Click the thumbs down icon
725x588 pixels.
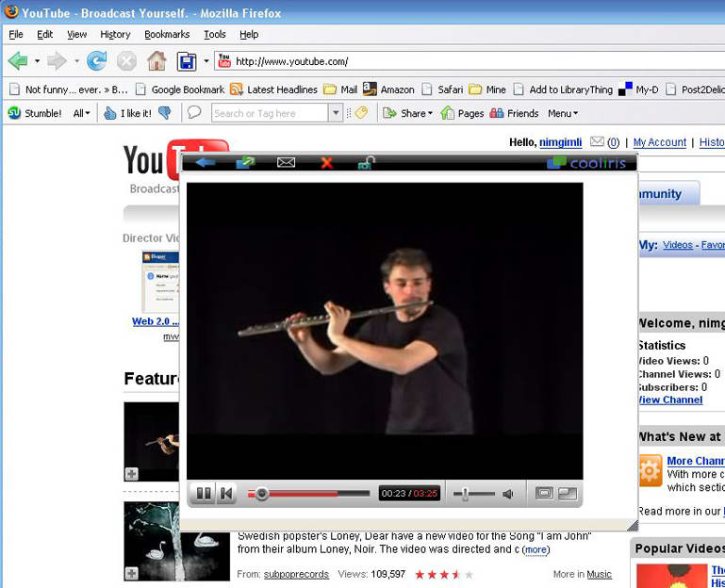pos(165,113)
